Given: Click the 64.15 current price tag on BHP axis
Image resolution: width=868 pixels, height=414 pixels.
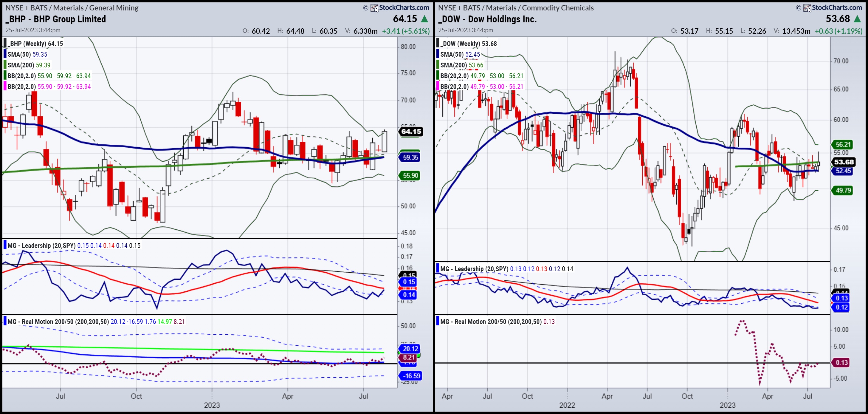Looking at the screenshot, I should coord(411,132).
